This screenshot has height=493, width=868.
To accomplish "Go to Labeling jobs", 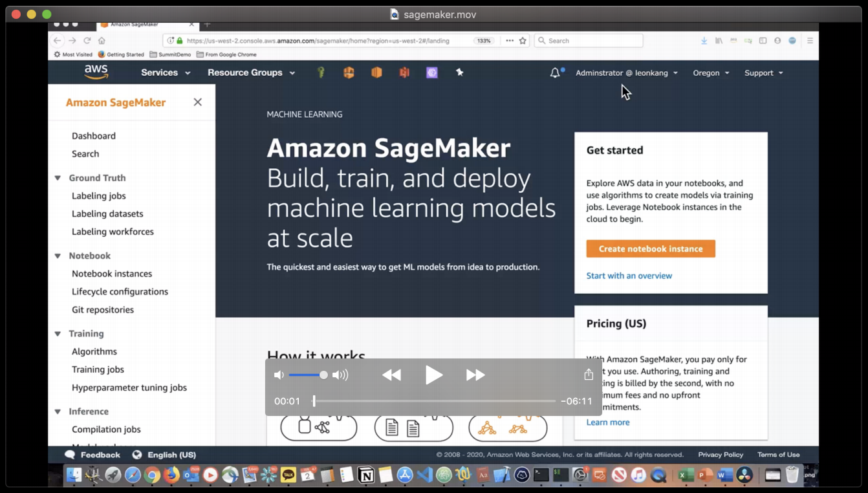I will click(99, 195).
